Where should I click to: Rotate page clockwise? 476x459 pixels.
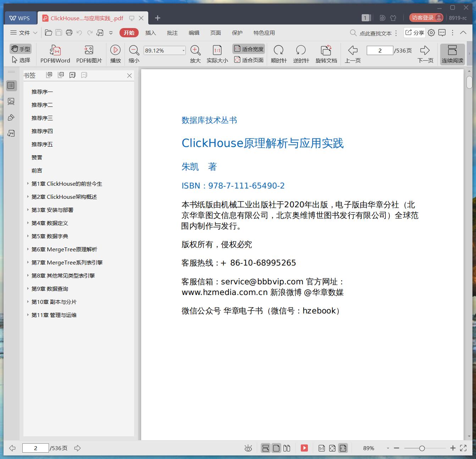pos(279,54)
